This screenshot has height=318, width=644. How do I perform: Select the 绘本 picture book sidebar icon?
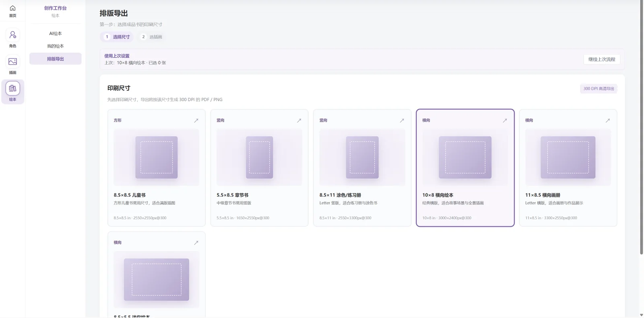(12, 91)
